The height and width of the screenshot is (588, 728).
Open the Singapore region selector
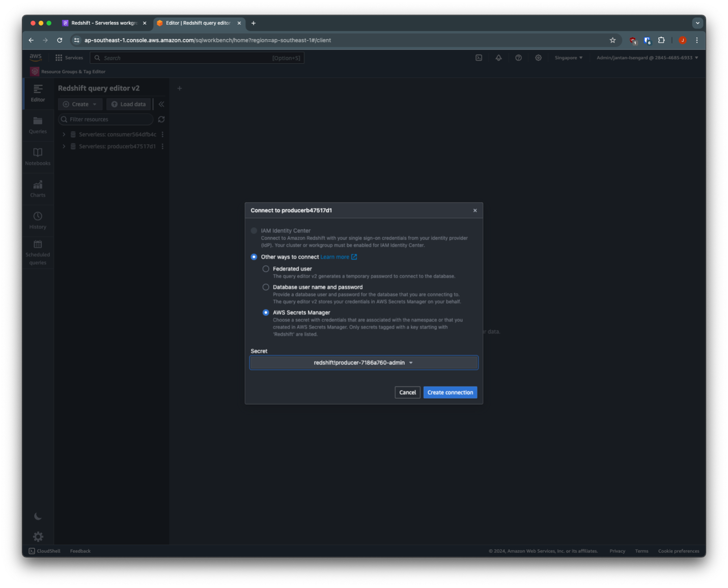(569, 58)
